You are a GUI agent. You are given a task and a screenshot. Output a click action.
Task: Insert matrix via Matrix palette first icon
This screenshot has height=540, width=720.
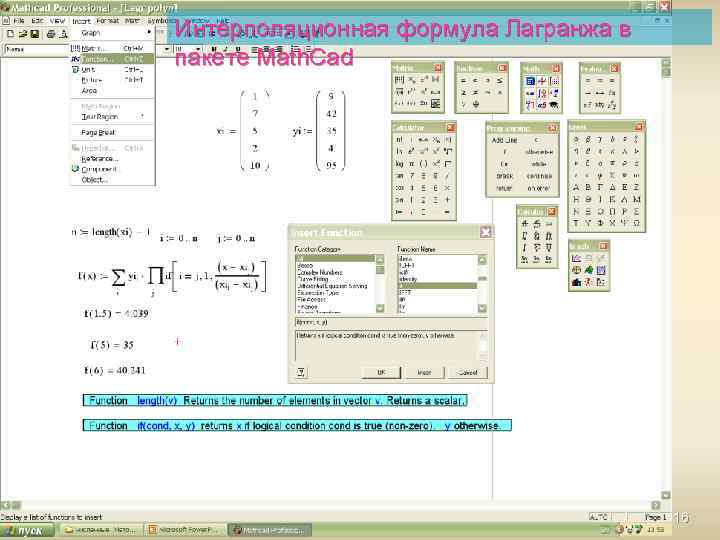tap(399, 79)
